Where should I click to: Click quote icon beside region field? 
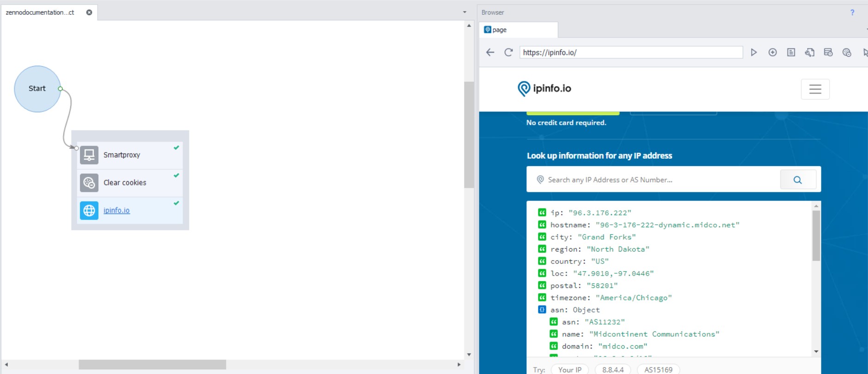point(542,249)
